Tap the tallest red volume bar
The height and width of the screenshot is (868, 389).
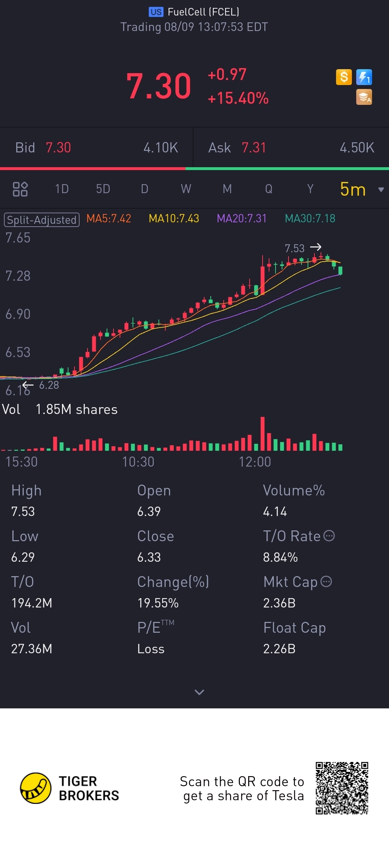coord(263,433)
